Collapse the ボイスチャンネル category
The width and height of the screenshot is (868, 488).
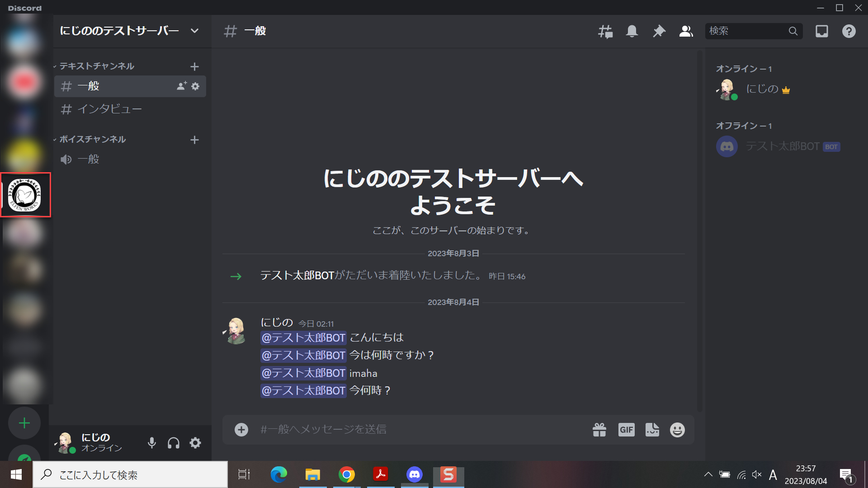click(x=92, y=139)
